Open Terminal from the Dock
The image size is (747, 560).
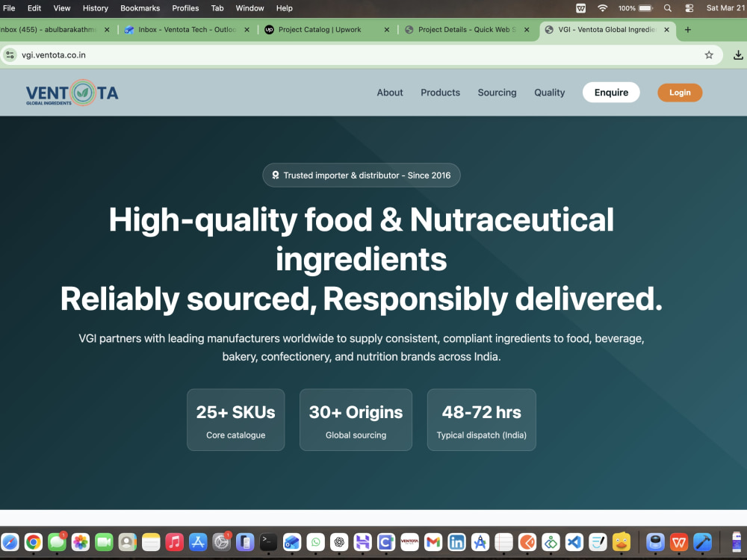tap(268, 542)
